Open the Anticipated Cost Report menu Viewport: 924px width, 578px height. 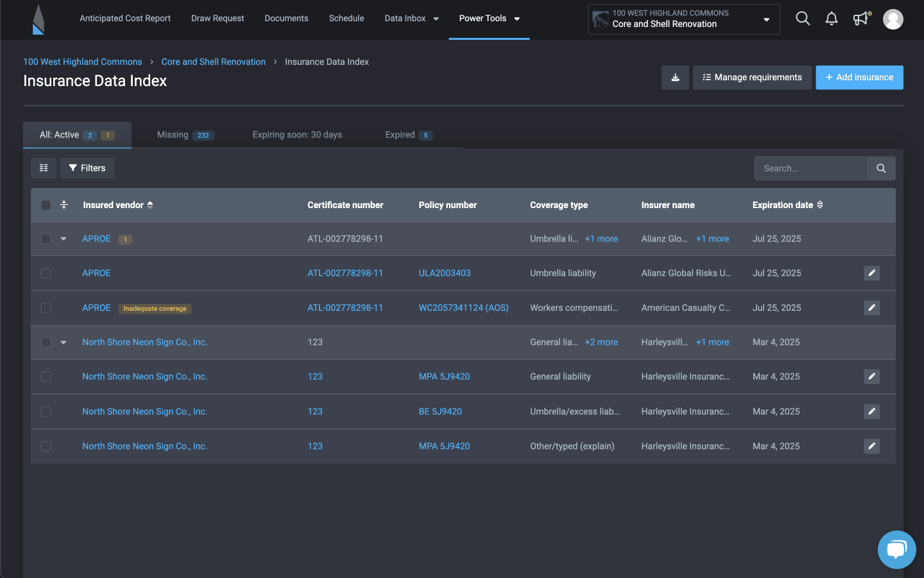tap(125, 19)
